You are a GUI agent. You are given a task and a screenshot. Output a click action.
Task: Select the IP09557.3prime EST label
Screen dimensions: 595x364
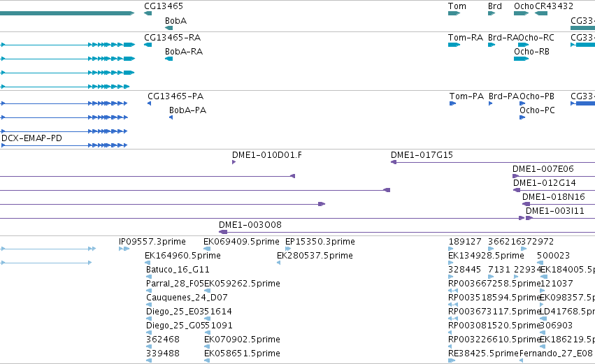pos(152,242)
